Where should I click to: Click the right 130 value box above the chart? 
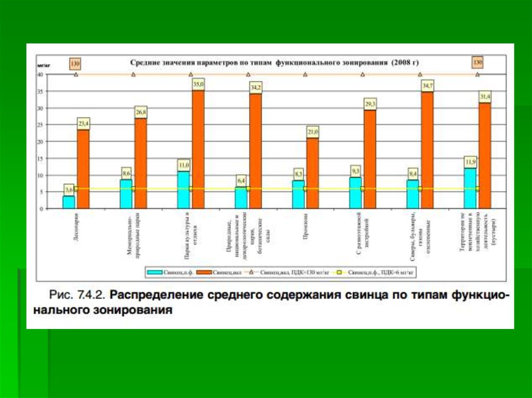[477, 63]
